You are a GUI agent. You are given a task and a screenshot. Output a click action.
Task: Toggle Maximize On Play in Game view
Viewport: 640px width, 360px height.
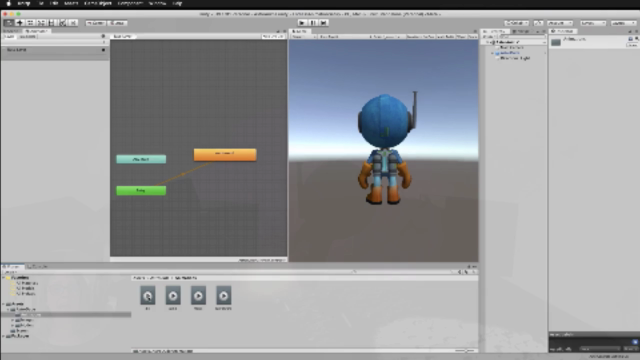pos(420,37)
